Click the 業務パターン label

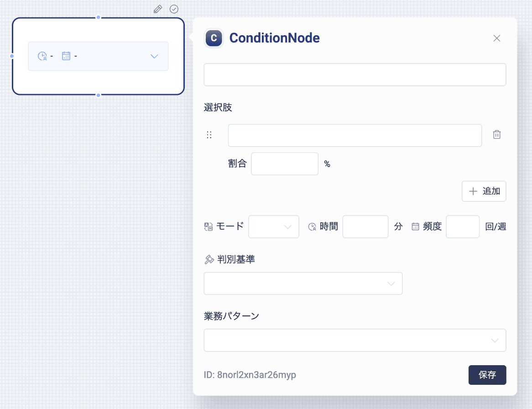231,316
